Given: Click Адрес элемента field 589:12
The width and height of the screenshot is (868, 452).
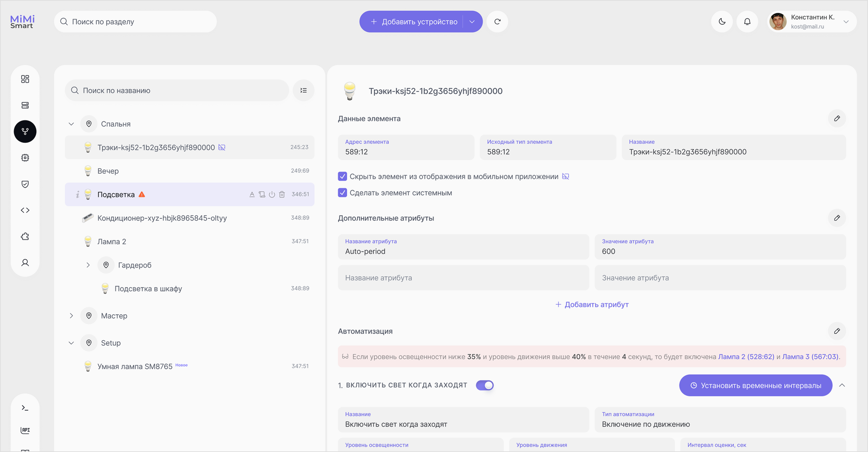Looking at the screenshot, I should point(406,147).
